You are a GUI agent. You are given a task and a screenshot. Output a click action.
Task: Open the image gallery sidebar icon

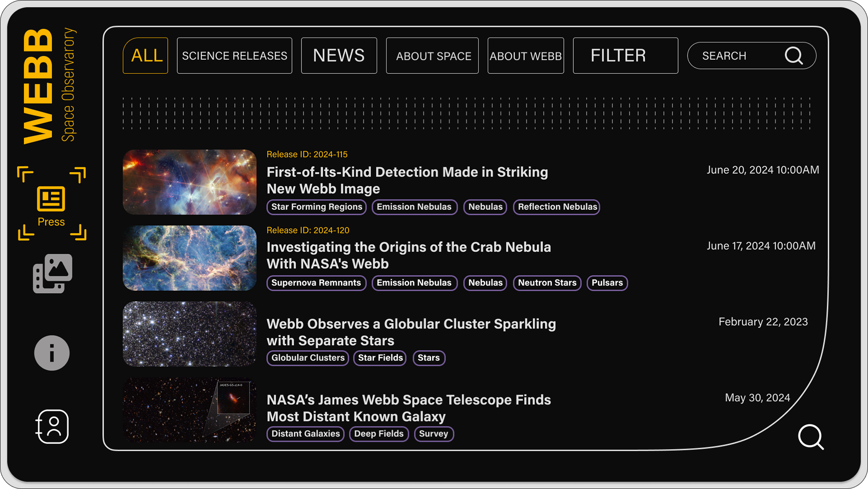[52, 274]
